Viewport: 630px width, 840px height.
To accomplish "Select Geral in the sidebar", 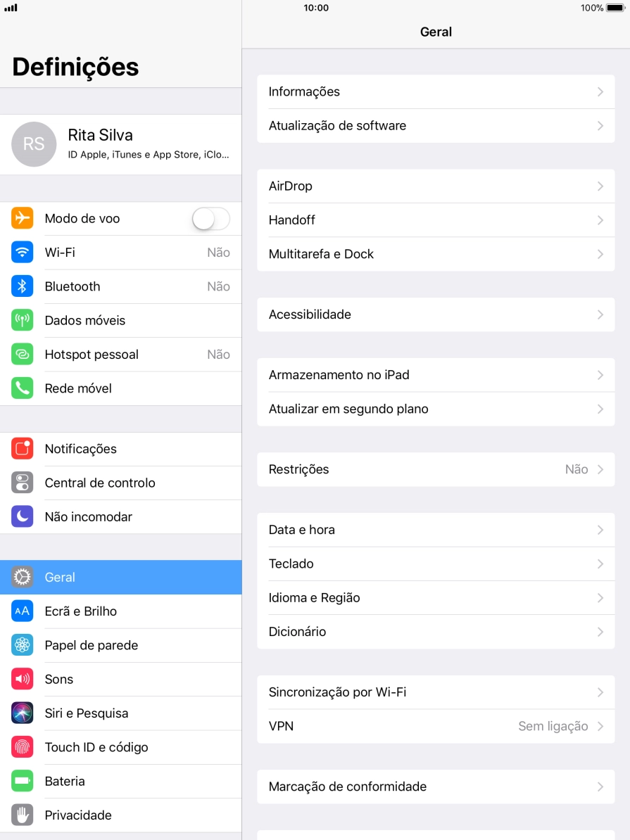I will point(120,577).
